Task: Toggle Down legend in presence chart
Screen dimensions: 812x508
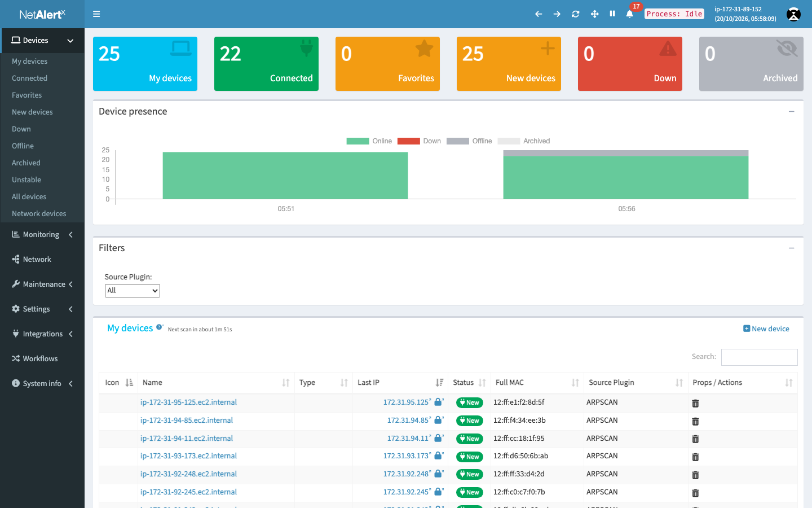Action: point(419,141)
